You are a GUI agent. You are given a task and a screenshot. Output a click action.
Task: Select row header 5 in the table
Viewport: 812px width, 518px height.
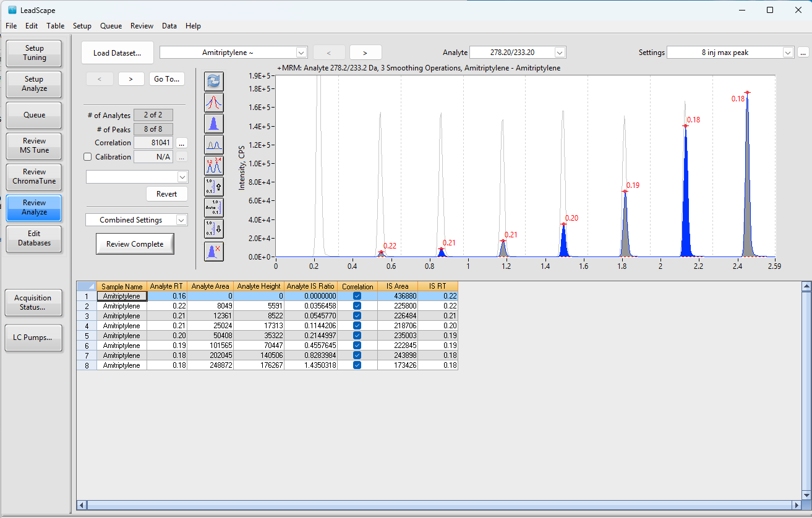pos(87,336)
